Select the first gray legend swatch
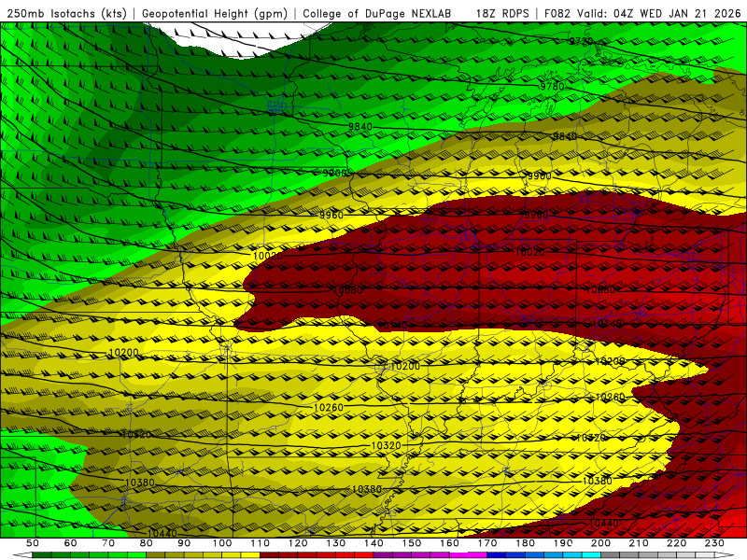The image size is (747, 560). pos(611,555)
